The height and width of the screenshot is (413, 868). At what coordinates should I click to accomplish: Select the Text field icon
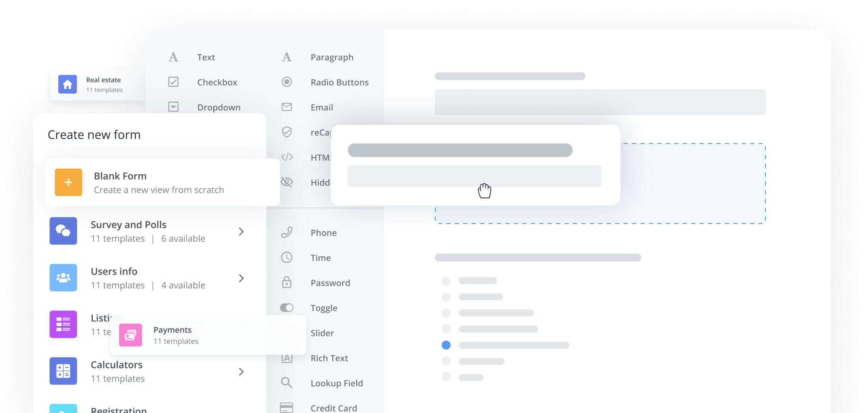(x=174, y=57)
